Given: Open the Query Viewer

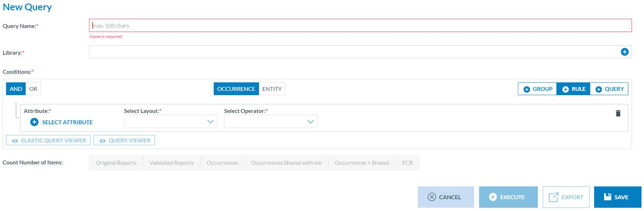Looking at the screenshot, I should coord(124,140).
